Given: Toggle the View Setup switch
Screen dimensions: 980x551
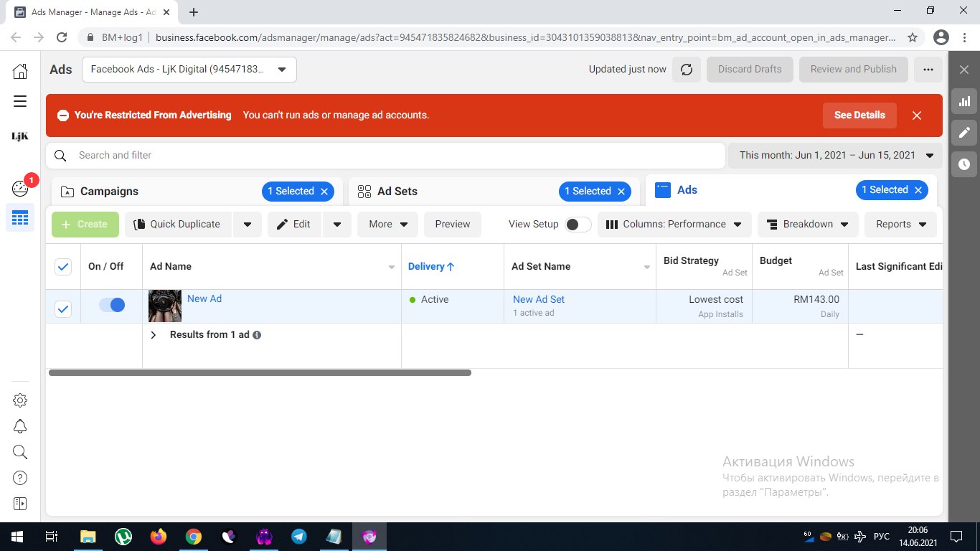Looking at the screenshot, I should pos(578,225).
